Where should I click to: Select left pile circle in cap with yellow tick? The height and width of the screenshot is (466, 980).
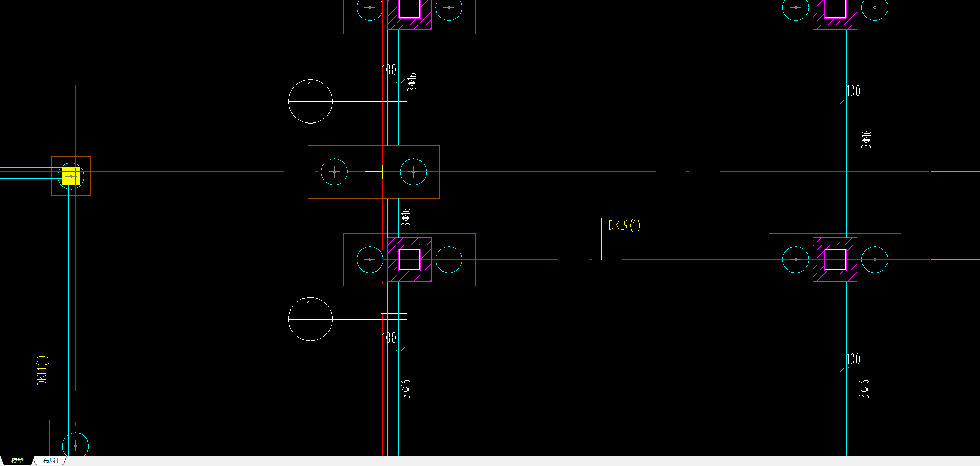(334, 172)
